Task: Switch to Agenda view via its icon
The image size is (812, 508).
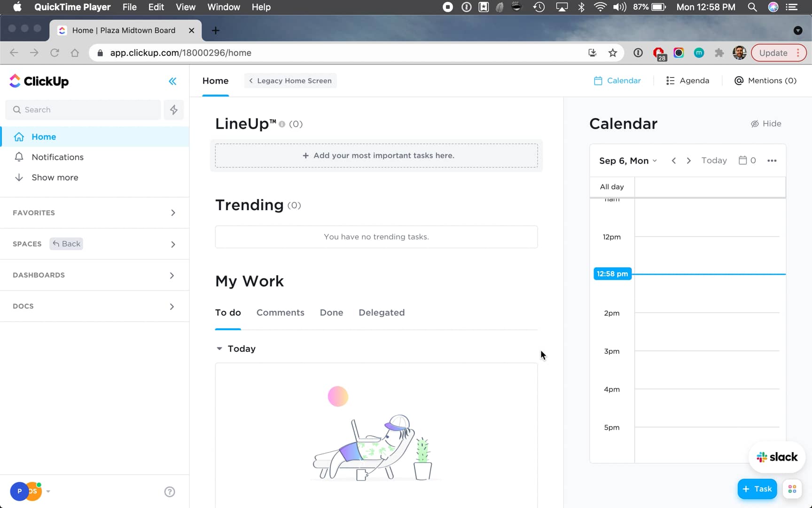Action: (x=671, y=80)
